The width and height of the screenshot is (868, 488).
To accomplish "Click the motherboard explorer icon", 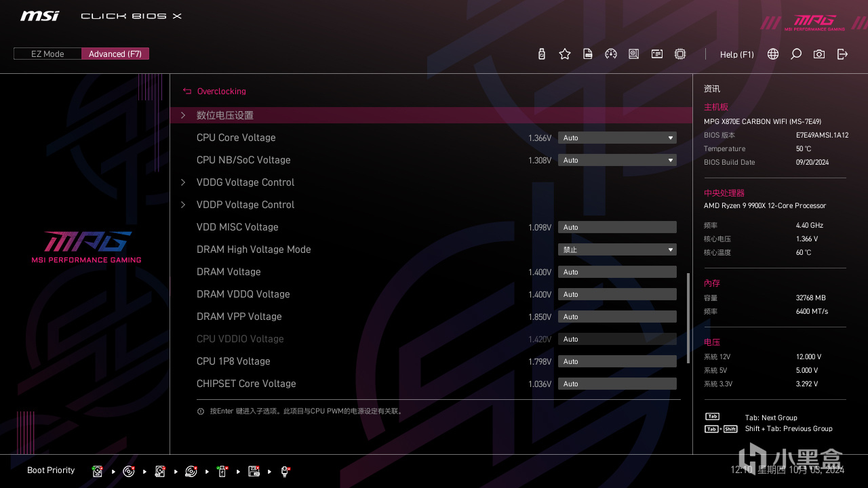I will coord(634,54).
